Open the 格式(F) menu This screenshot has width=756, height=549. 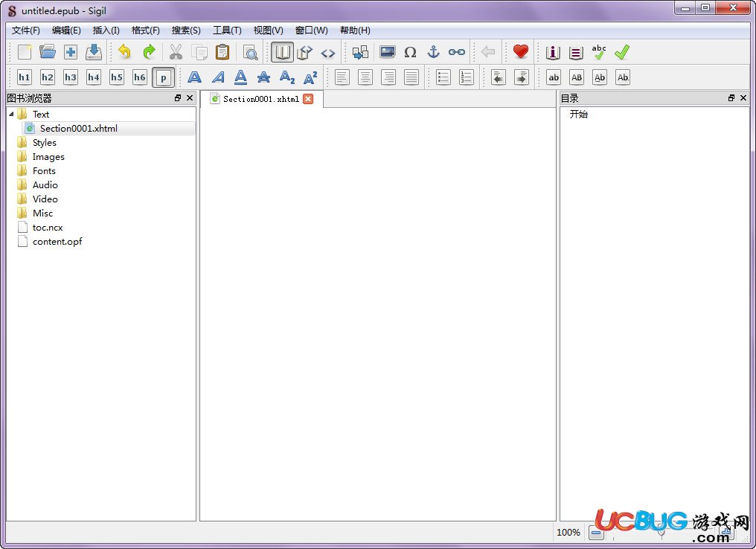click(146, 30)
